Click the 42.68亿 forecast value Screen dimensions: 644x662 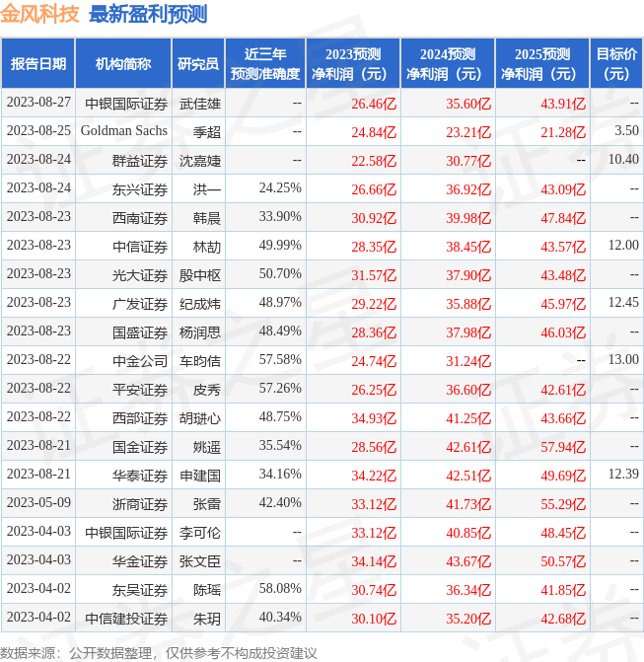[563, 619]
